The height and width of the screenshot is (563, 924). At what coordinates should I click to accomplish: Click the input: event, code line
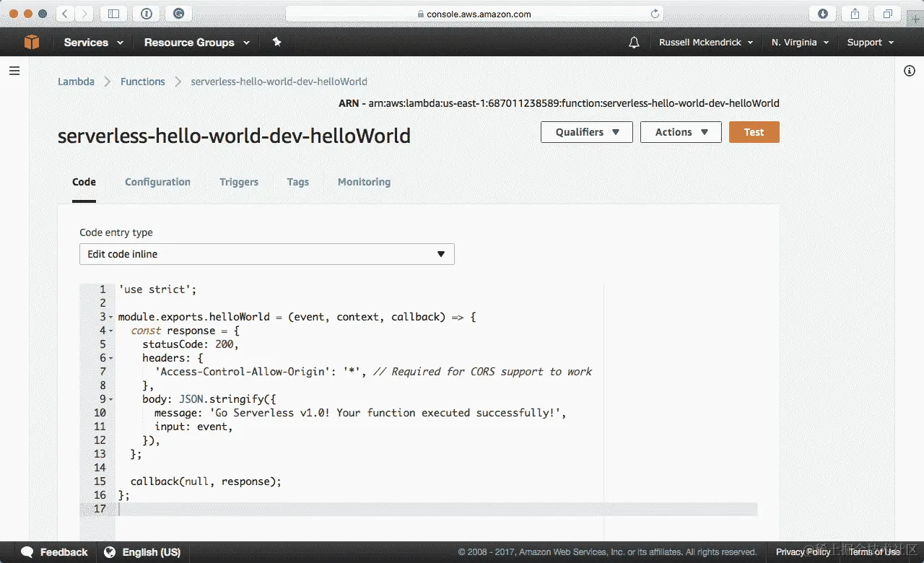(194, 427)
